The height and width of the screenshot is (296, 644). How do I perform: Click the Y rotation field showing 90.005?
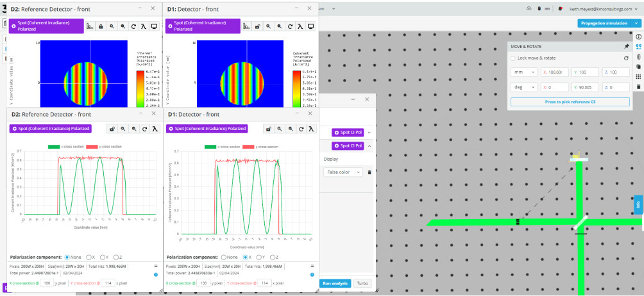coord(584,87)
